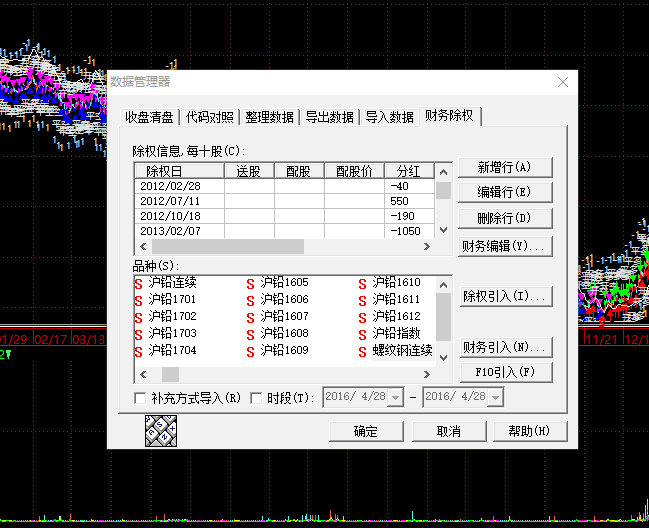Click the S icon beside 沪铅指数

(363, 335)
